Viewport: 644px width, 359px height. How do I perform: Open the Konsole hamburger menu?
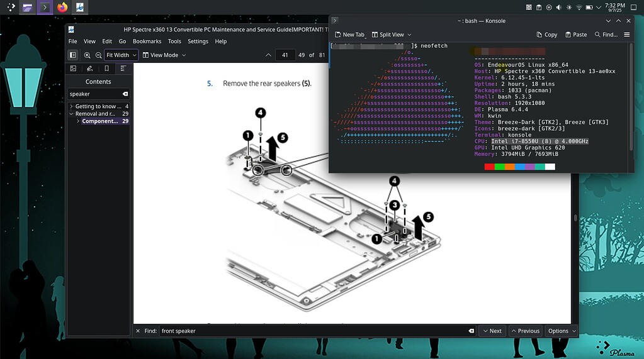pyautogui.click(x=627, y=35)
